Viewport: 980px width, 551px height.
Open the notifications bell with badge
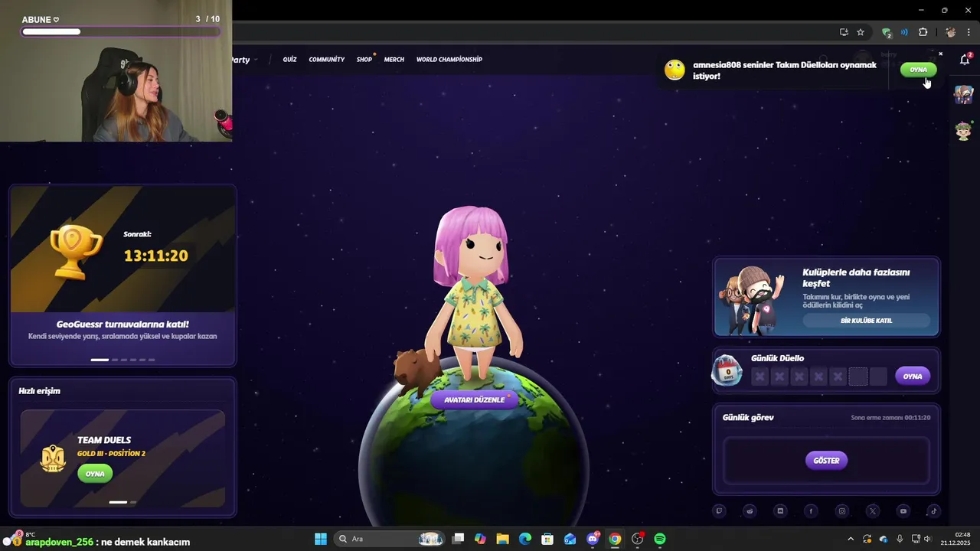[x=965, y=59]
